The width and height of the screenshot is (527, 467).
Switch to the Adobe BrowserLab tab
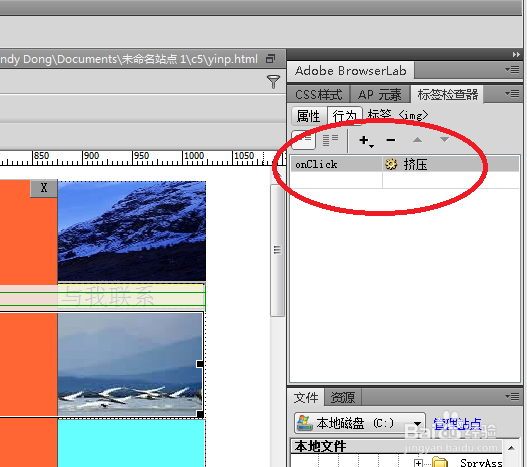tap(351, 71)
